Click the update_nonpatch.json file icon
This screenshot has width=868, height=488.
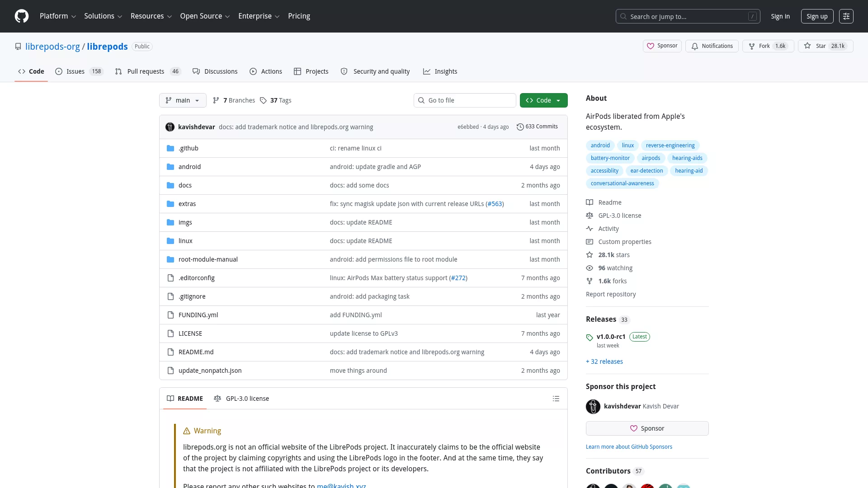point(170,371)
